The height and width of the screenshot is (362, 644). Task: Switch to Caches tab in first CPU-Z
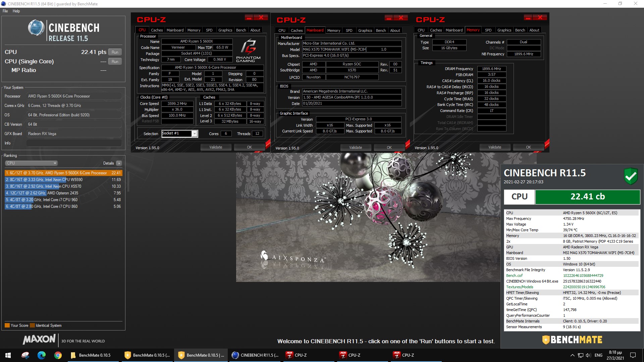coord(157,30)
